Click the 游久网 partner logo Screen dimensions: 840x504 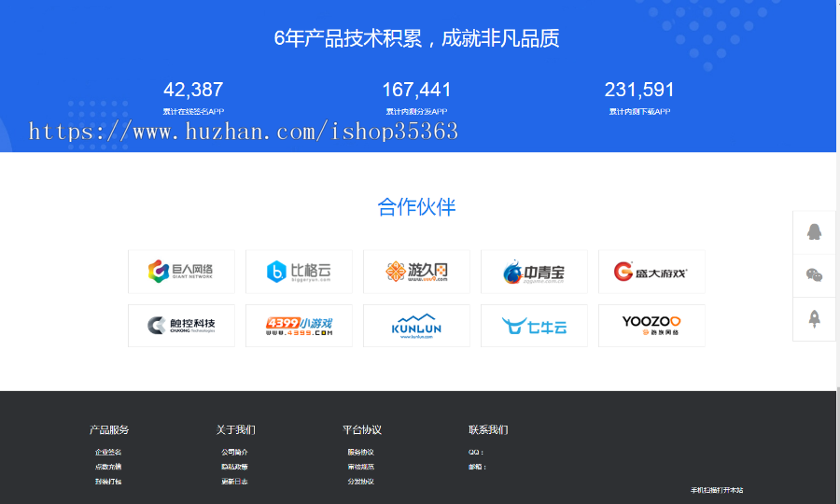[416, 272]
